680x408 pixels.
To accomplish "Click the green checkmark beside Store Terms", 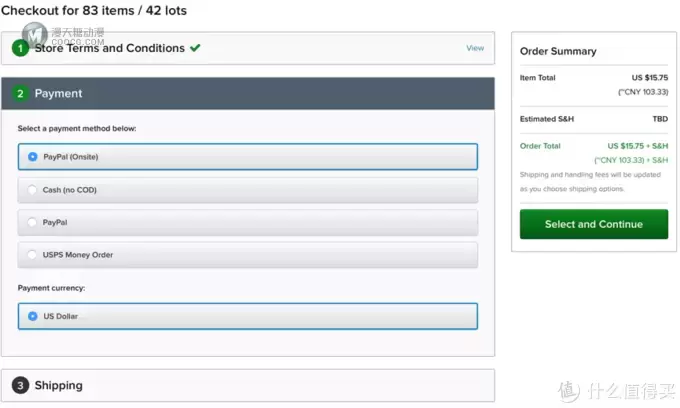I will pos(195,48).
